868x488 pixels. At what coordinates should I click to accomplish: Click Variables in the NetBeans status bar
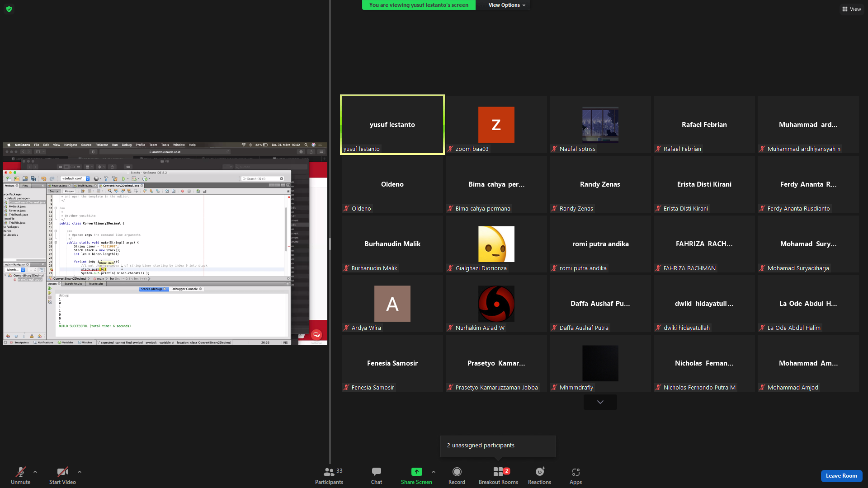click(x=66, y=343)
